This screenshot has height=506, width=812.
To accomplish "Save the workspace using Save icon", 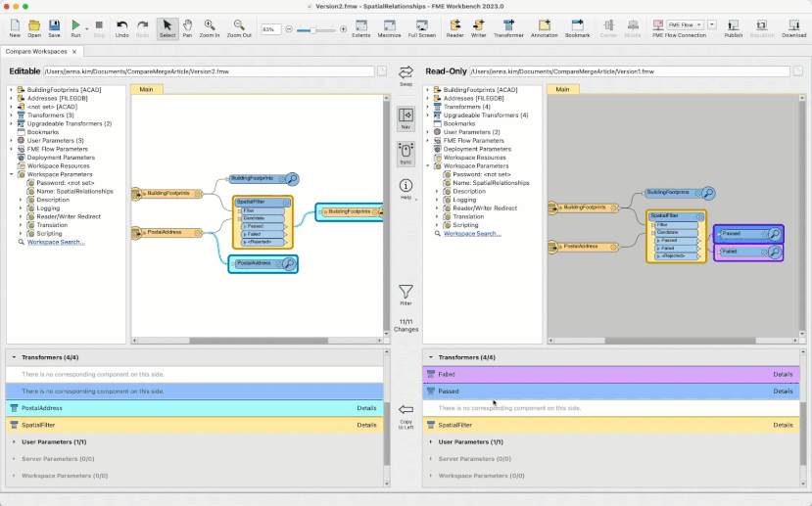I will point(55,28).
